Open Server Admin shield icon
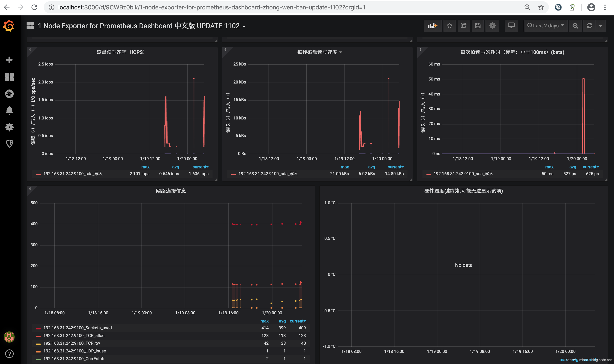The height and width of the screenshot is (364, 614). pos(9,144)
